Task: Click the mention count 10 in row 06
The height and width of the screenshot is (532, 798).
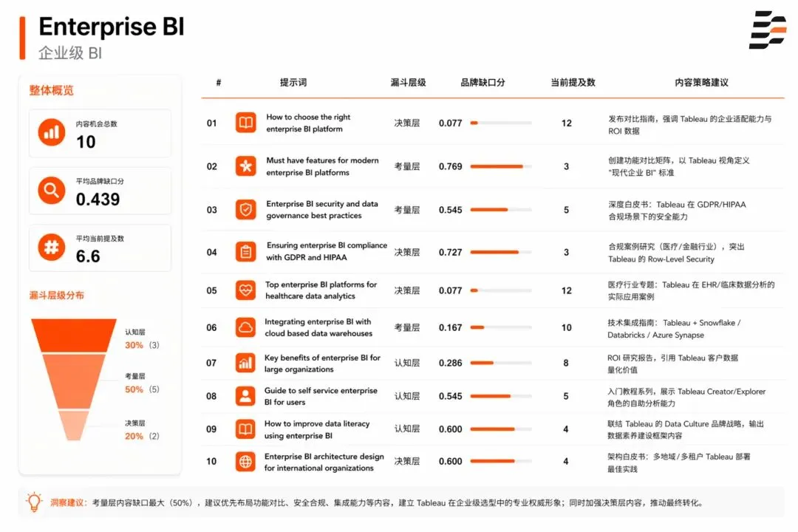Action: coord(567,327)
